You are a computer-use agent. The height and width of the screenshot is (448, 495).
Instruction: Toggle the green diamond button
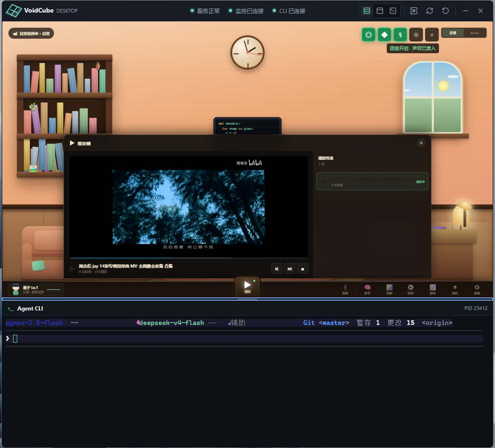[x=384, y=34]
